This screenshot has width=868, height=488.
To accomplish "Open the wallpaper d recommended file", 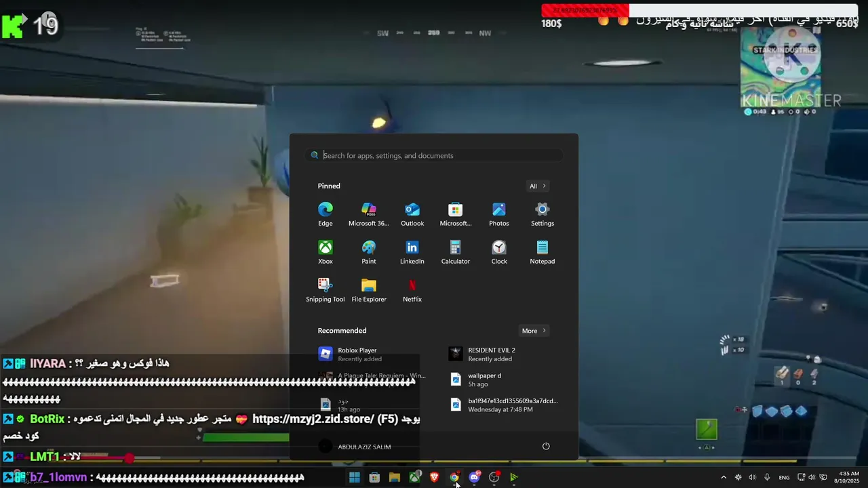I will click(x=499, y=380).
